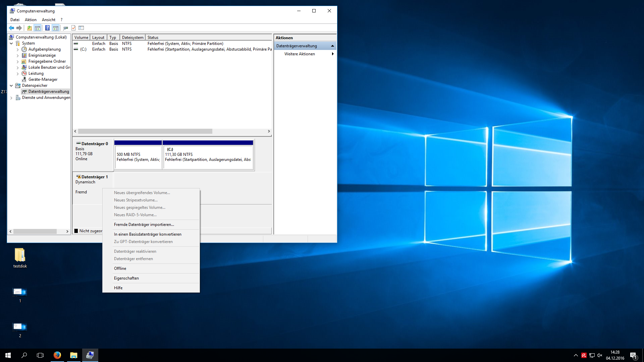This screenshot has height=362, width=644.
Task: Click the blue Help question mark icon
Action: tap(47, 28)
